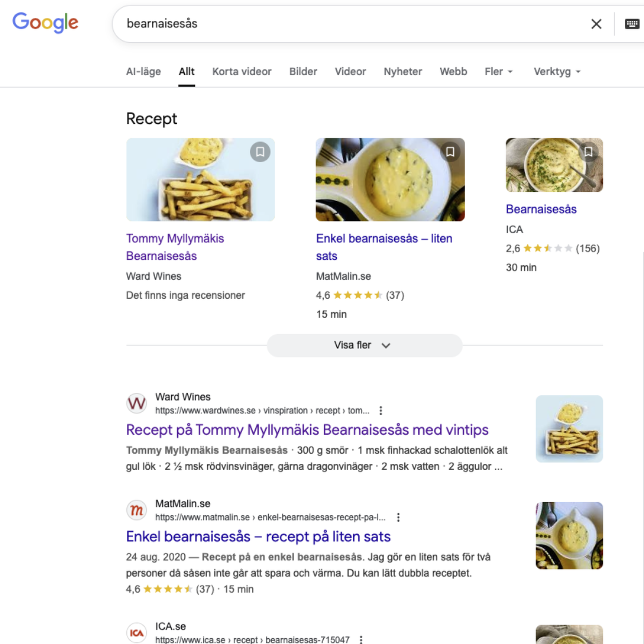Expand recipes with Visa fler
Viewport: 644px width, 644px height.
click(x=364, y=345)
